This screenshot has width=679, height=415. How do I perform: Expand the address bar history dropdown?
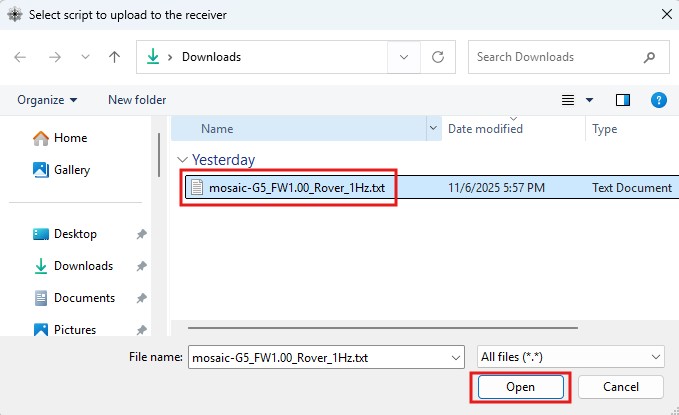(x=403, y=57)
